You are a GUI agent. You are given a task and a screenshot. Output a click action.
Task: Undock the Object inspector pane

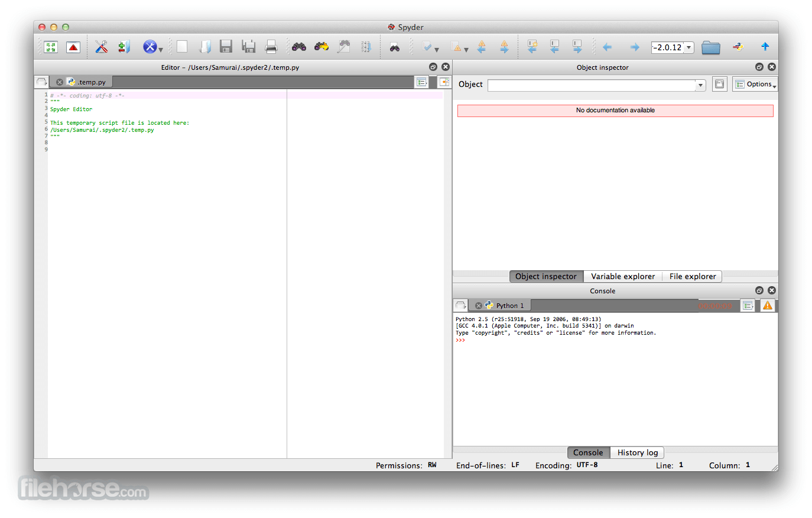tap(759, 67)
